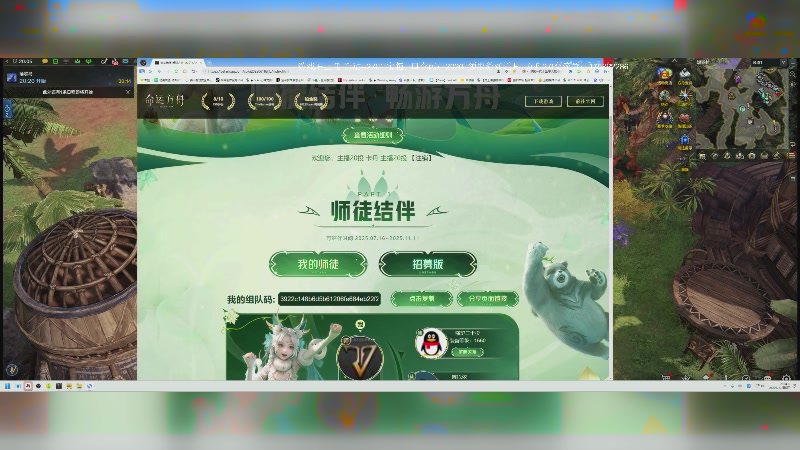Click the 点击复制 copy button
This screenshot has height=450, width=800.
(x=421, y=298)
